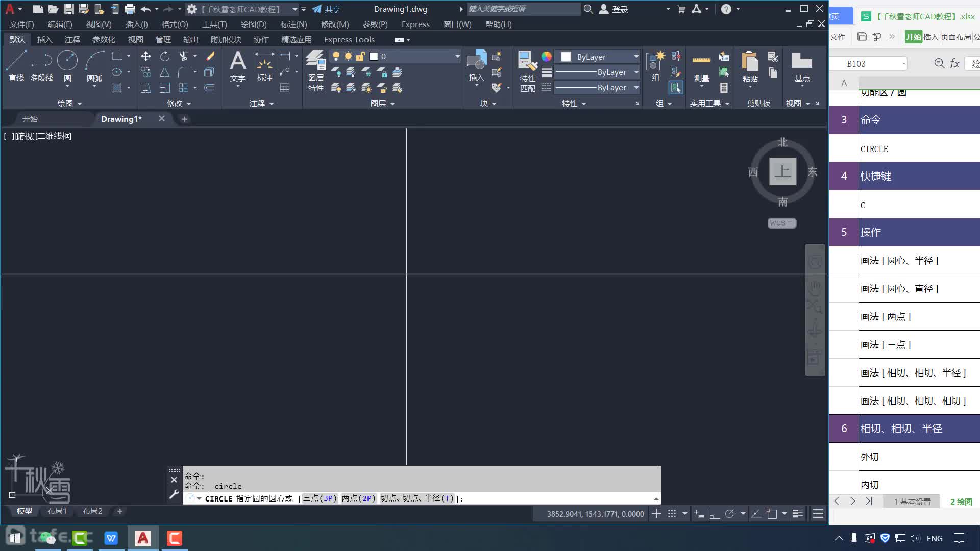Viewport: 980px width, 551px height.
Task: Select the Arc (圆弧) tool
Action: (94, 65)
